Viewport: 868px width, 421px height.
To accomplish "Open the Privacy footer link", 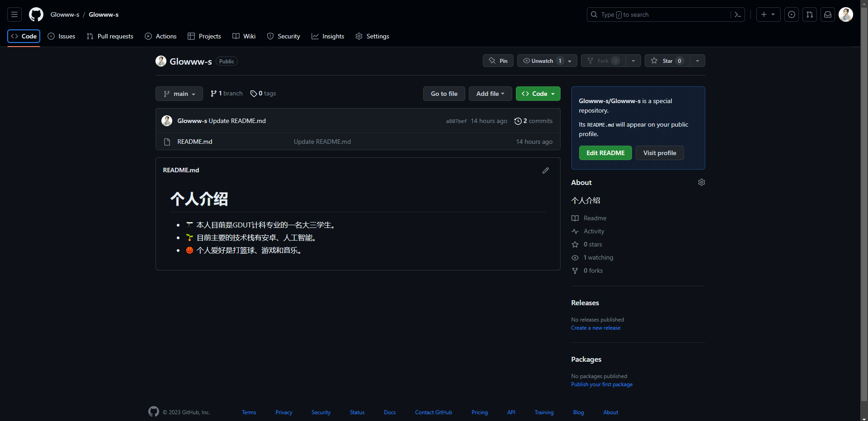I will [x=284, y=412].
